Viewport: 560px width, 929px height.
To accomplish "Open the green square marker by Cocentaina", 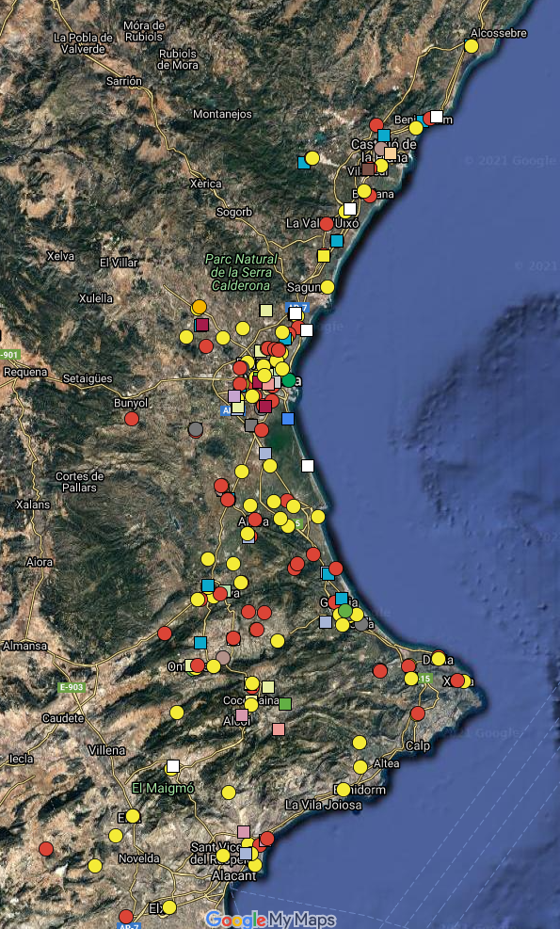I will (285, 704).
